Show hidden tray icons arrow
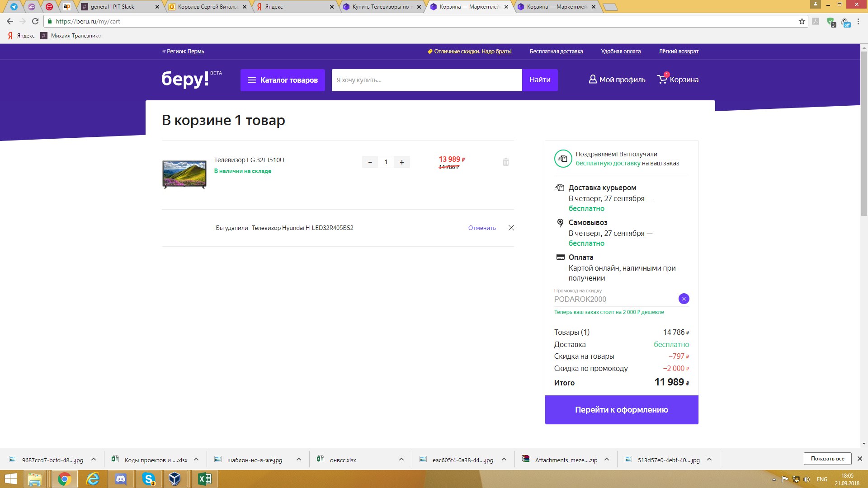This screenshot has width=868, height=488. point(774,479)
